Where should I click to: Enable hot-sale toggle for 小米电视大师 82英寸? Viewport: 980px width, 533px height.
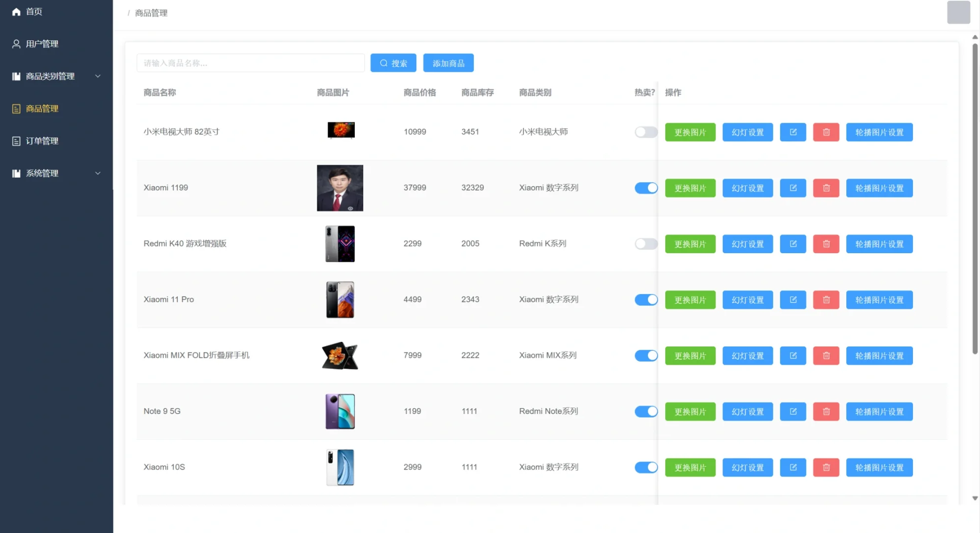coord(645,132)
